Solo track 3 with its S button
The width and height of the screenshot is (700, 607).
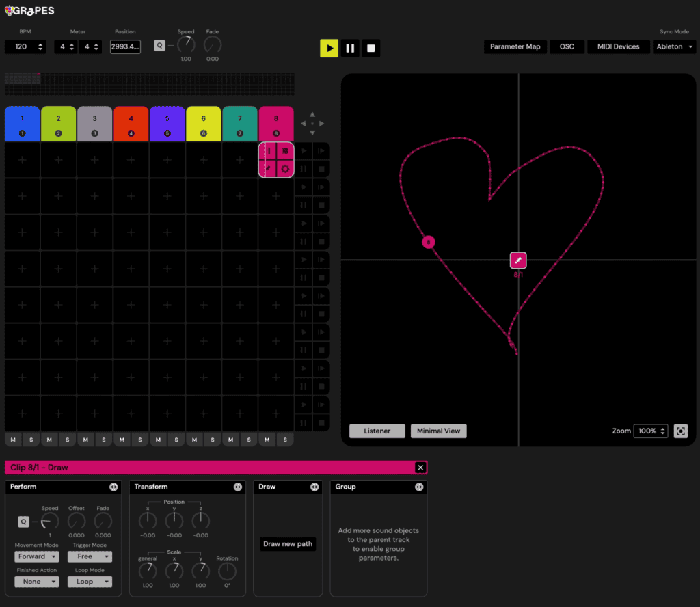[104, 440]
